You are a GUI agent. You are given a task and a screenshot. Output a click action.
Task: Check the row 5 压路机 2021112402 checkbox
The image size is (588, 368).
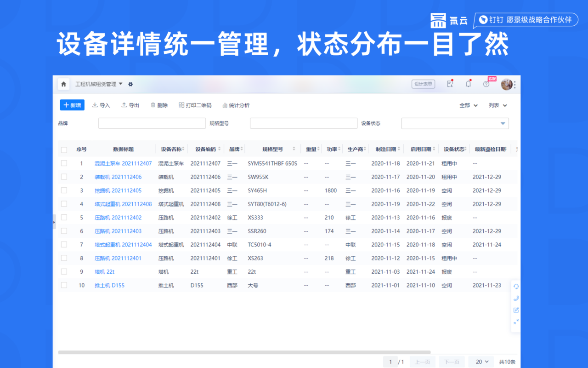(64, 217)
